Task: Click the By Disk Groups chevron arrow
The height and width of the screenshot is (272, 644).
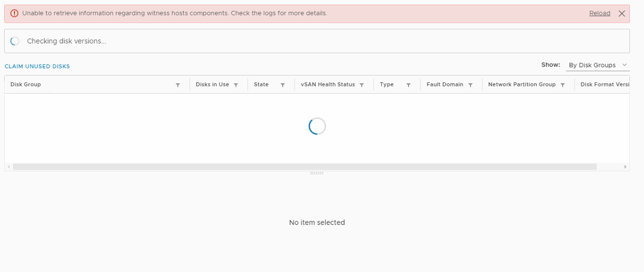Action: pos(624,65)
